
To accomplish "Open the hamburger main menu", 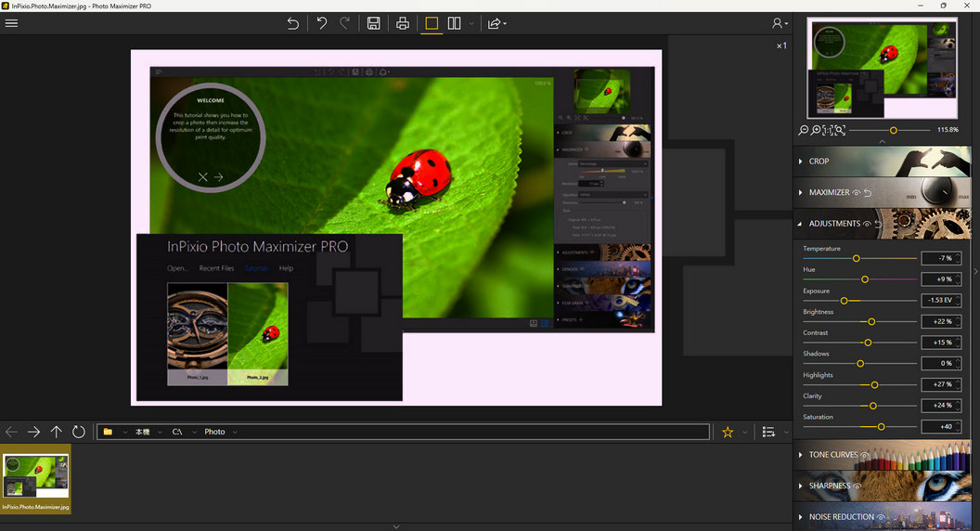I will click(11, 23).
